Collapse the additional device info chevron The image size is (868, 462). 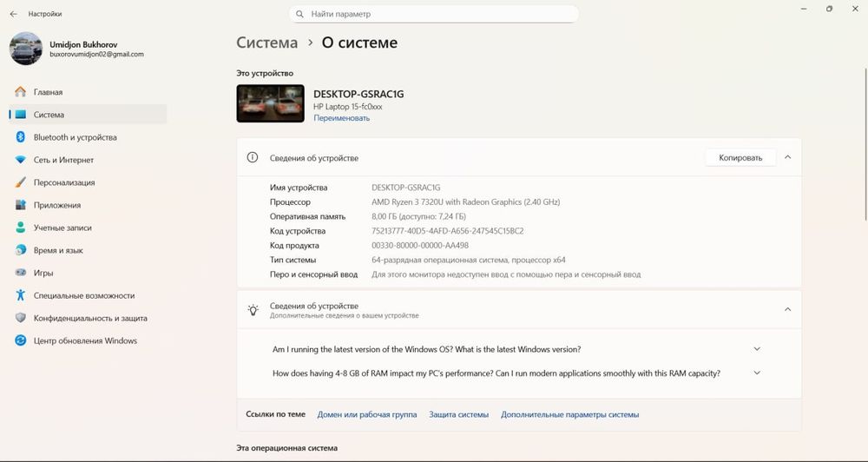pos(788,309)
